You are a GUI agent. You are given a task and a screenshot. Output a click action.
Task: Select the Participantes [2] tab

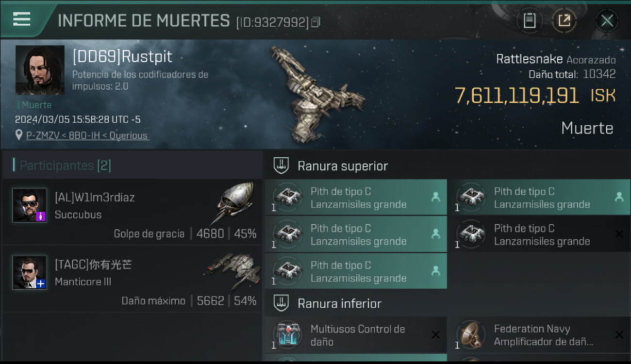click(x=66, y=165)
